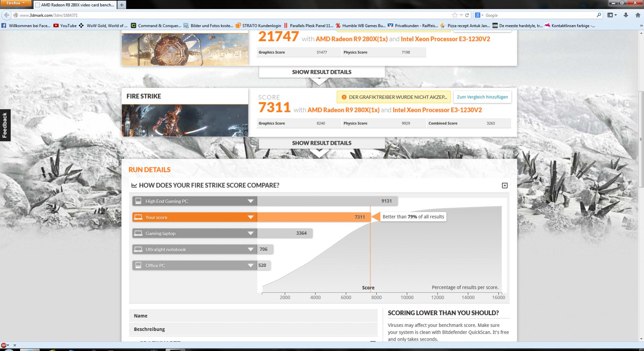Screen dimensions: 644x351
Task: Click the thumbnail of the 21747 score benchmark
Action: [185, 49]
